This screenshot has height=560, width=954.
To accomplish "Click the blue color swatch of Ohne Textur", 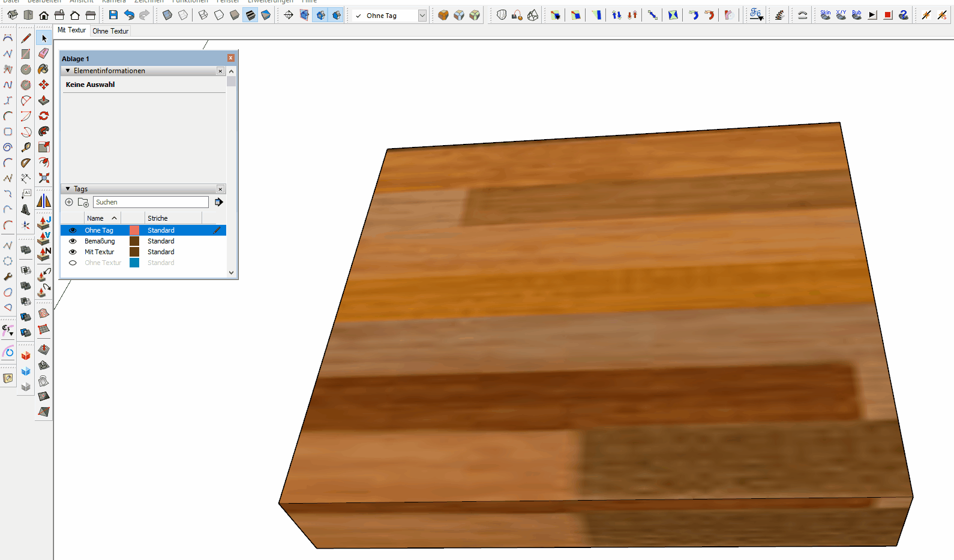I will 134,263.
